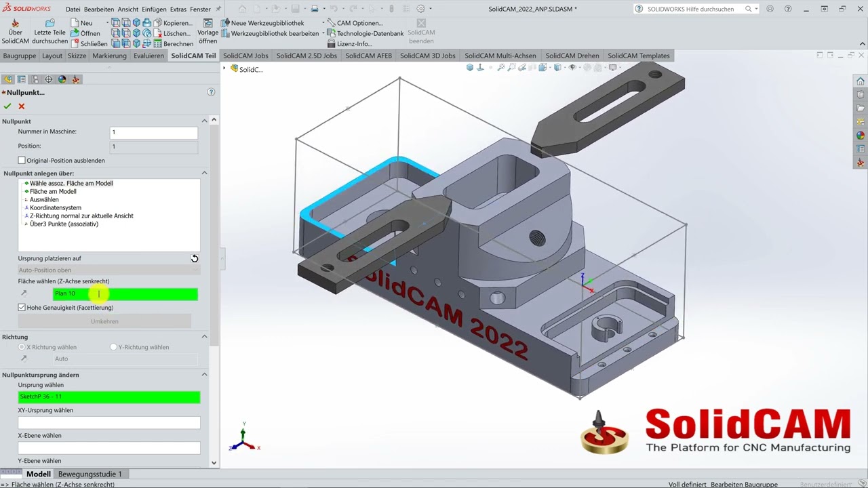Toggle Hohe Genauigkeit (Facettierung) checkbox
This screenshot has width=868, height=488.
coord(22,308)
